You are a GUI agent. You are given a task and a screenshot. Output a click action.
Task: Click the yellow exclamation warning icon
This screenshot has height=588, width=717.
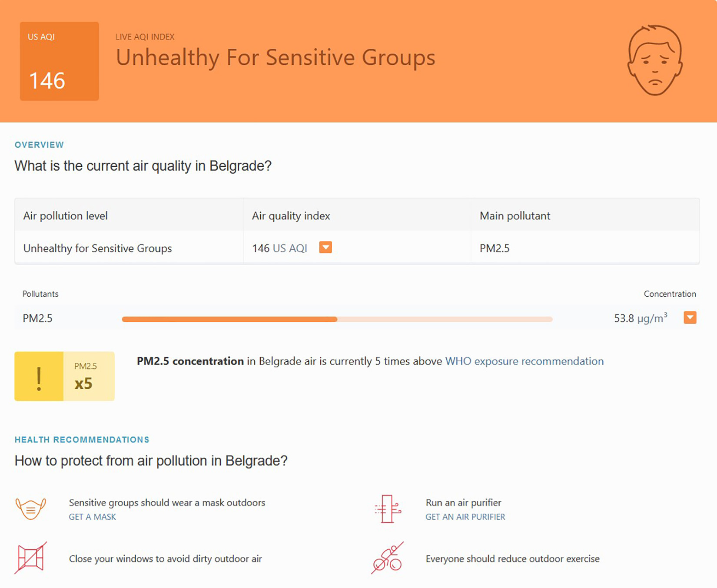point(39,376)
